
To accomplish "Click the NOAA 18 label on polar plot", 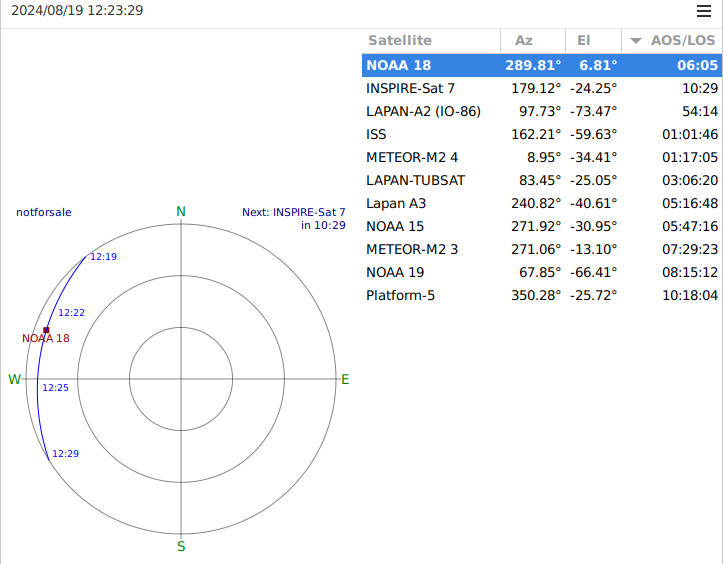I will [46, 338].
